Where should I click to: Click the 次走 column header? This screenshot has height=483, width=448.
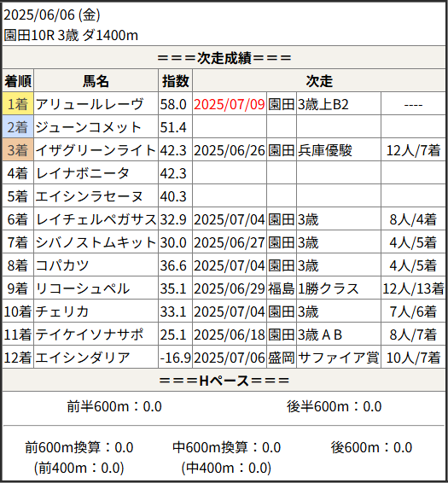pyautogui.click(x=319, y=81)
